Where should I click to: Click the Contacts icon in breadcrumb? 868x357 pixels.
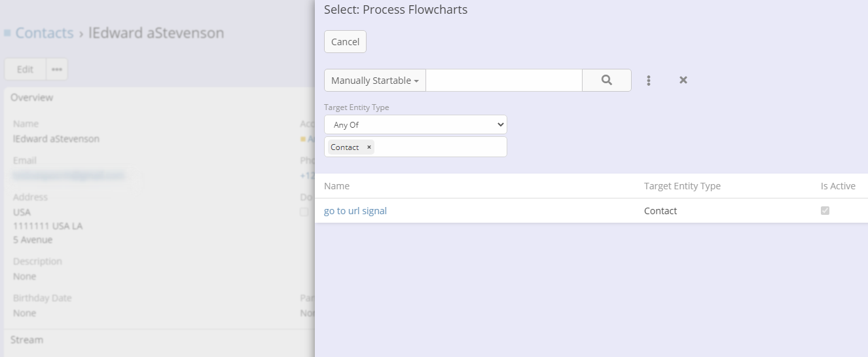(7, 33)
